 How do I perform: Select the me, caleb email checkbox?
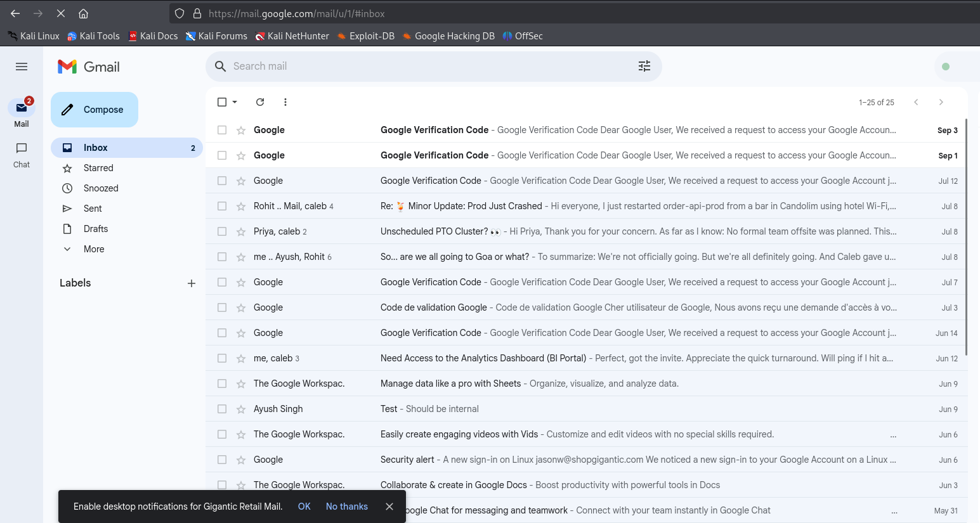click(x=222, y=358)
